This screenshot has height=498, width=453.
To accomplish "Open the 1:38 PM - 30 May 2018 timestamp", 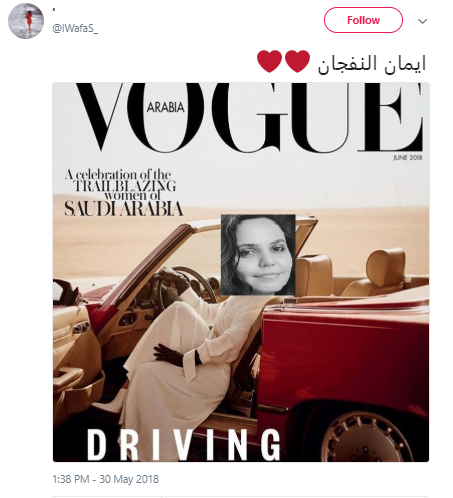I will point(105,479).
